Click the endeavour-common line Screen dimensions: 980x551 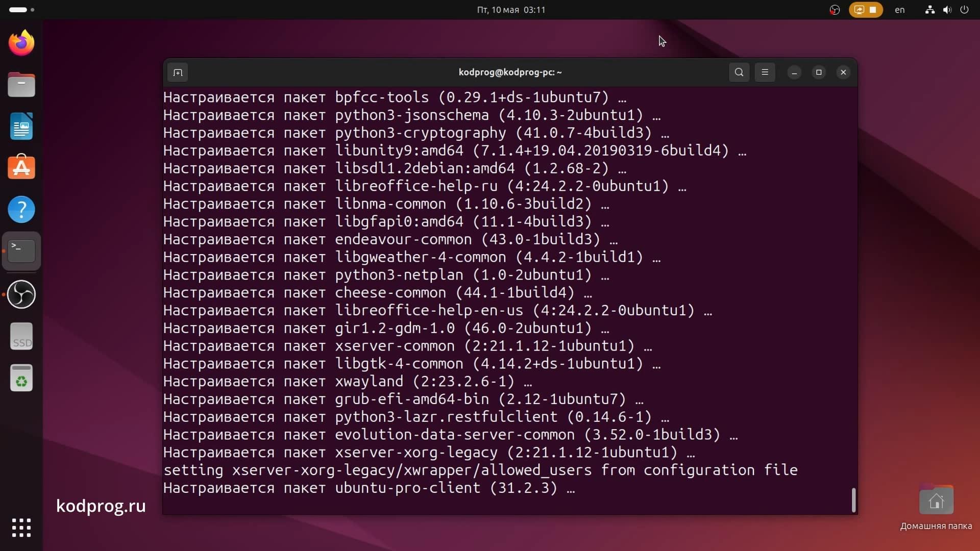coord(390,240)
